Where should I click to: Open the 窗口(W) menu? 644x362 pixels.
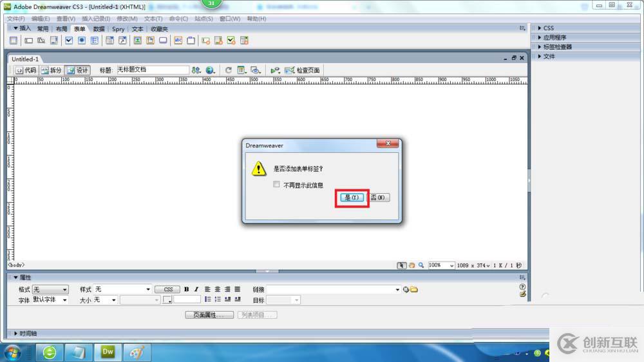click(230, 19)
